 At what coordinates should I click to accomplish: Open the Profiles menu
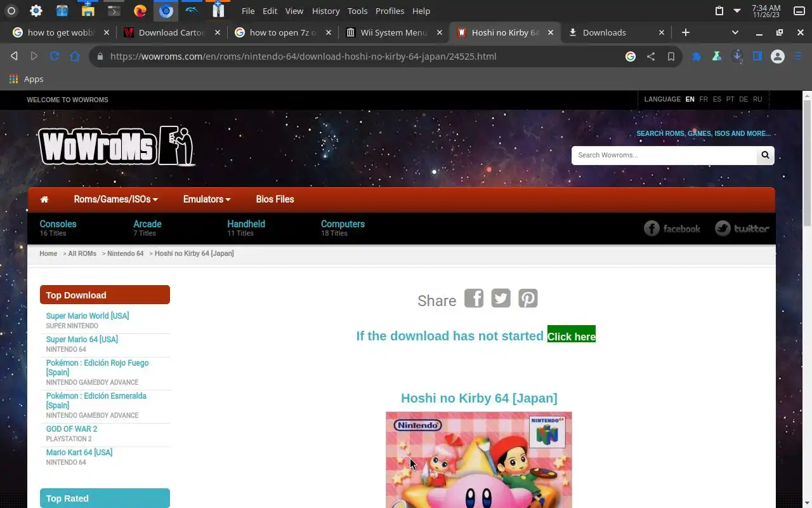tap(390, 11)
